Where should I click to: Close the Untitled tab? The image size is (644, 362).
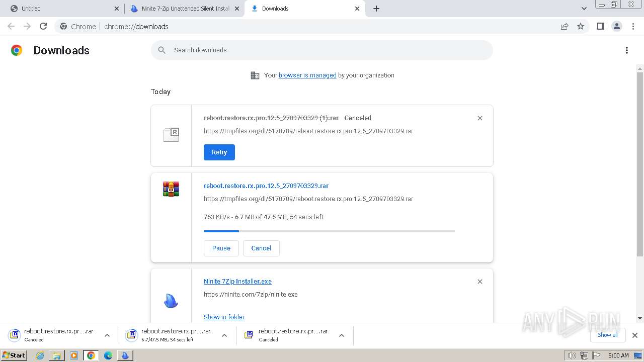[117, 9]
